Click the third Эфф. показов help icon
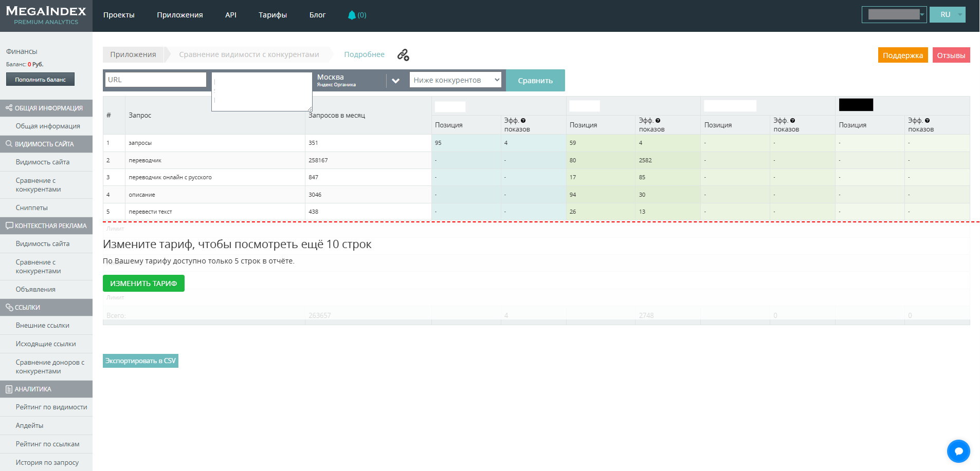This screenshot has width=980, height=471. coord(793,121)
